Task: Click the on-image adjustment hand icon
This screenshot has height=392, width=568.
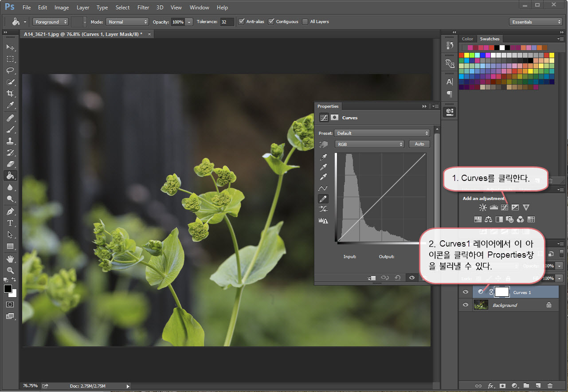Action: 323,144
